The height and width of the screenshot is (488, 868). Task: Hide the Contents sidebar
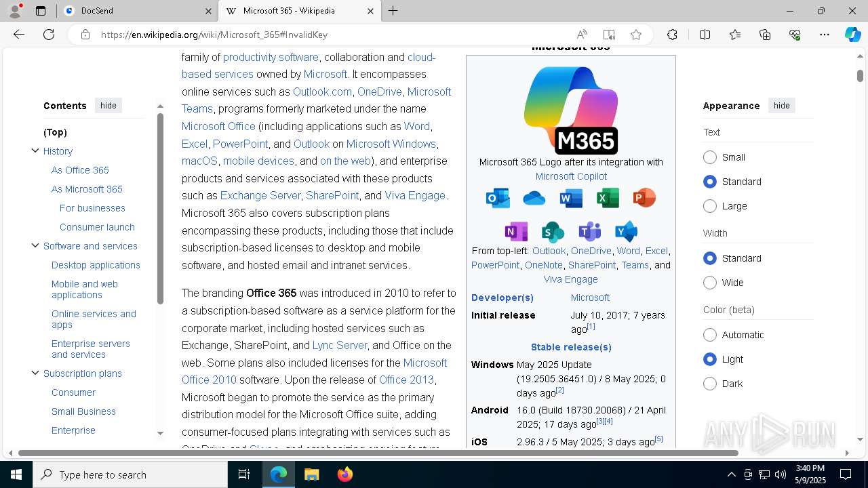108,106
